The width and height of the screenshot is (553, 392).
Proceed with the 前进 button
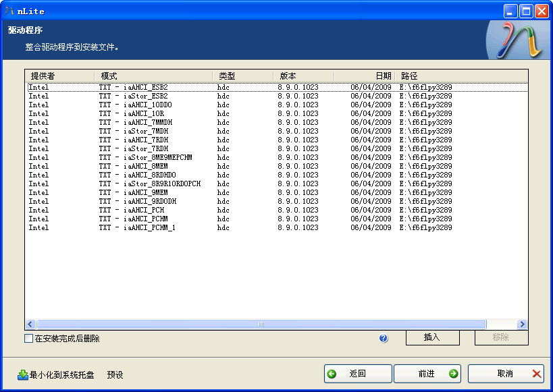[x=427, y=374]
